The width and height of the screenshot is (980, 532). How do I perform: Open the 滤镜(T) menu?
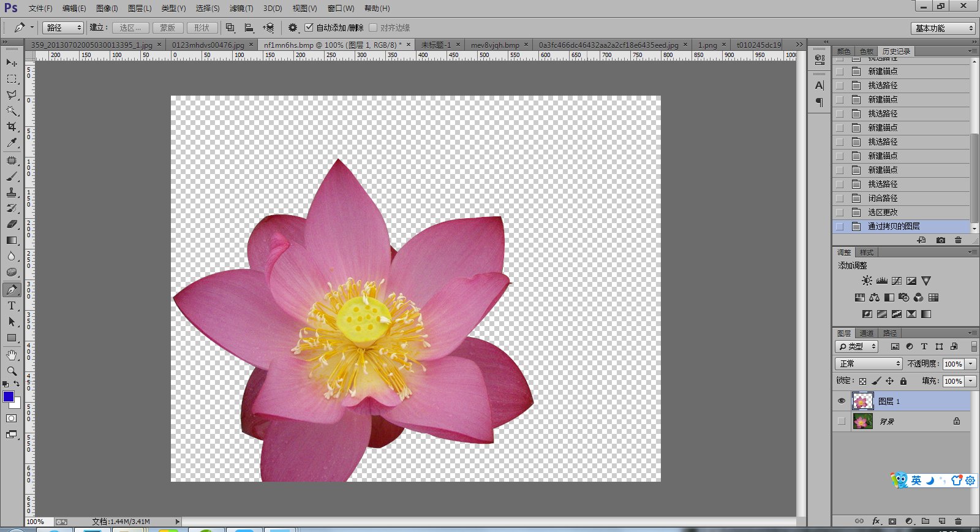241,9
